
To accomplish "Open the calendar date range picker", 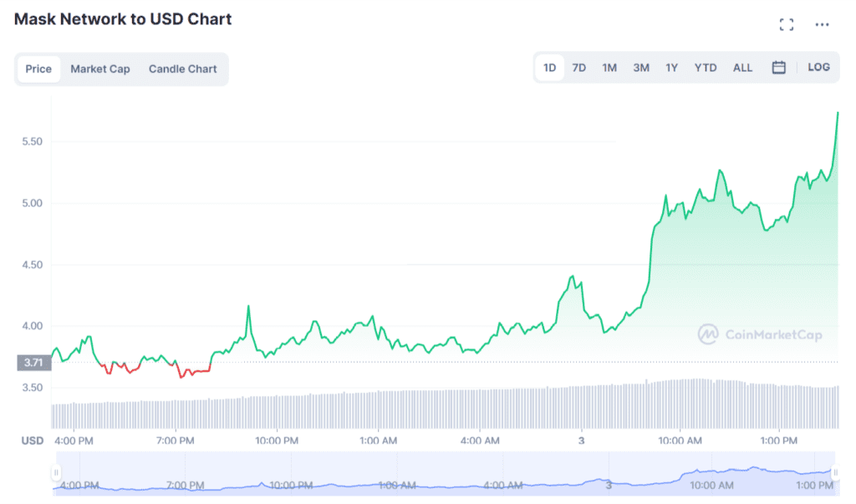I will 778,67.
